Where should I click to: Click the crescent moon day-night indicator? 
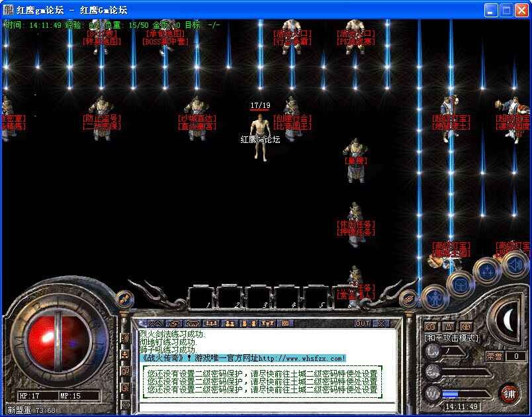(508, 320)
